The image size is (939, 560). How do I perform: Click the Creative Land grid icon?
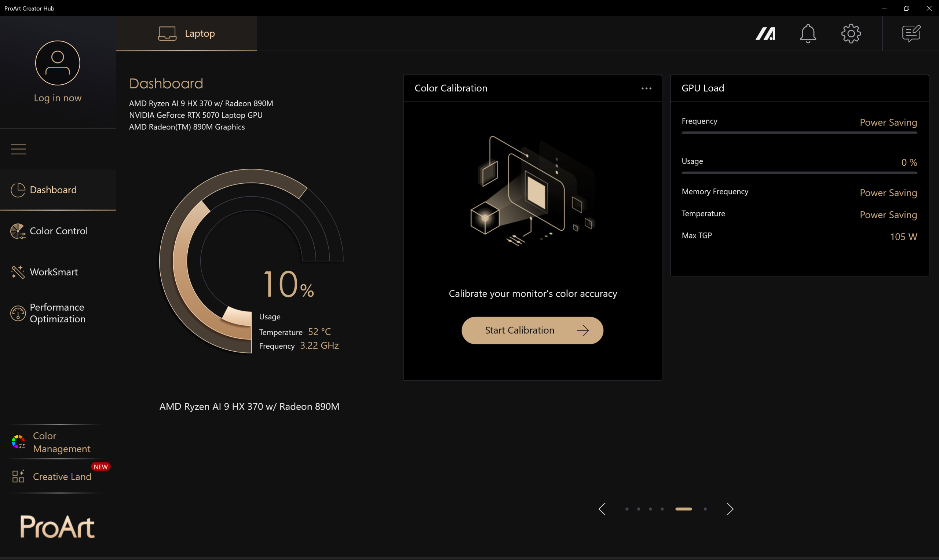tap(18, 476)
